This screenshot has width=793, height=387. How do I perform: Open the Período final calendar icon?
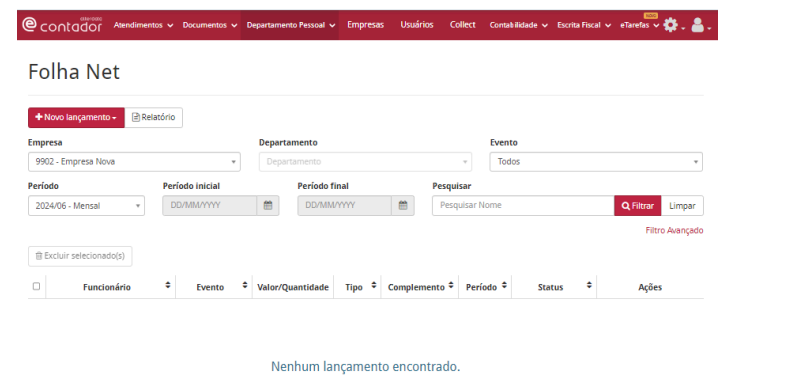click(x=403, y=205)
